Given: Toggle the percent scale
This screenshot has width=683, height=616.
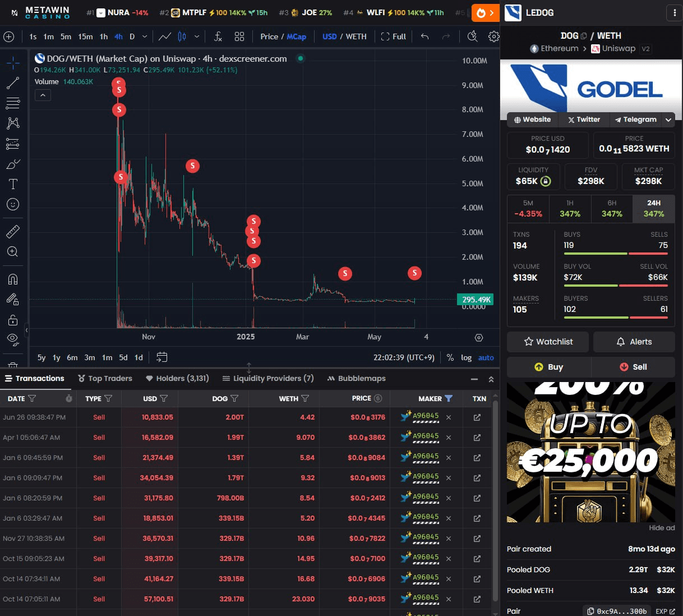Looking at the screenshot, I should point(450,357).
